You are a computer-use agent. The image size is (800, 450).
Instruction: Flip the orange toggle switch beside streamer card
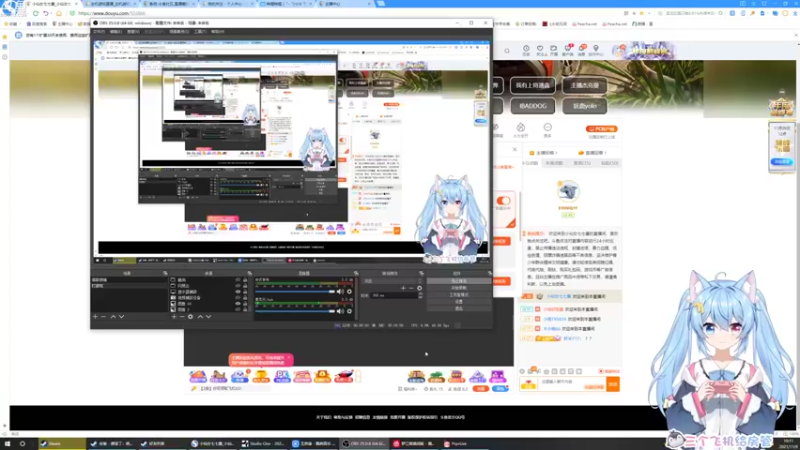504,201
